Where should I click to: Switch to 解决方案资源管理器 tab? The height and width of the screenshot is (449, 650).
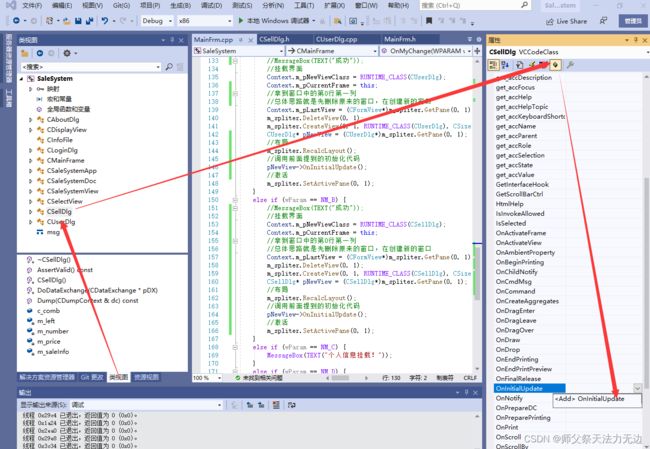click(47, 377)
